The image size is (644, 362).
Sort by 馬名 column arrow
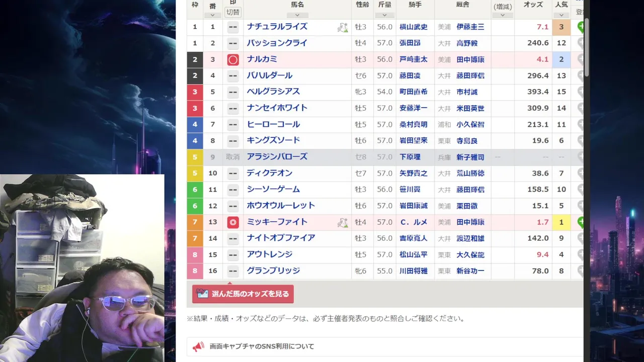tap(297, 15)
